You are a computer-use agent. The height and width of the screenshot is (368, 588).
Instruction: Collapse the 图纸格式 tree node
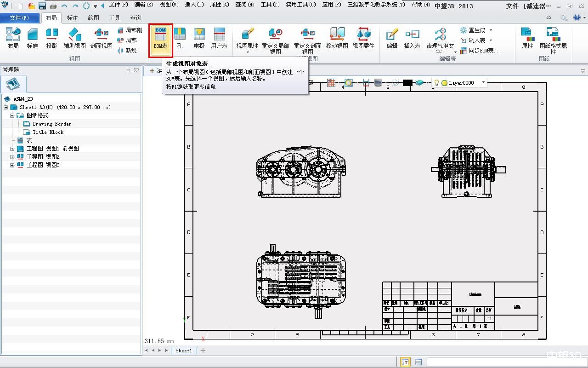pos(12,115)
